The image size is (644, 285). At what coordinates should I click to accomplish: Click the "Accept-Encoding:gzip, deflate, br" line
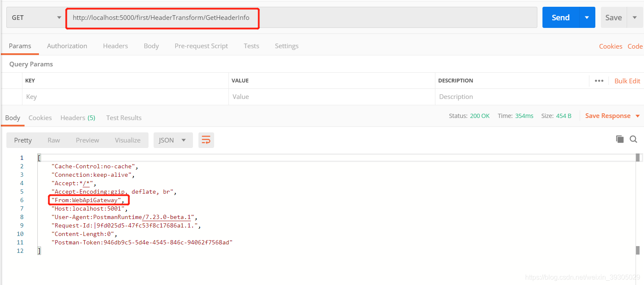click(x=114, y=192)
